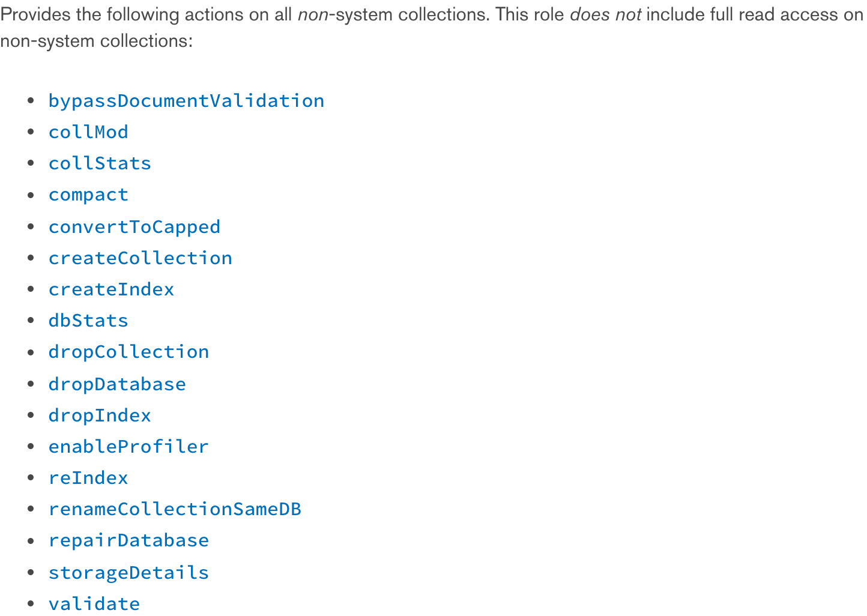
Task: Click the repairDatabase link
Action: 128,540
